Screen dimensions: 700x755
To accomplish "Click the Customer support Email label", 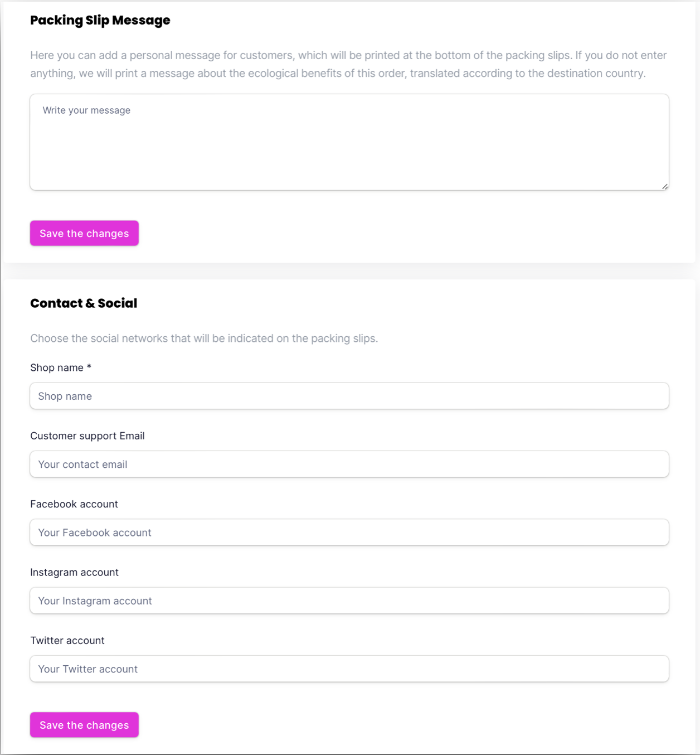I will (x=87, y=436).
